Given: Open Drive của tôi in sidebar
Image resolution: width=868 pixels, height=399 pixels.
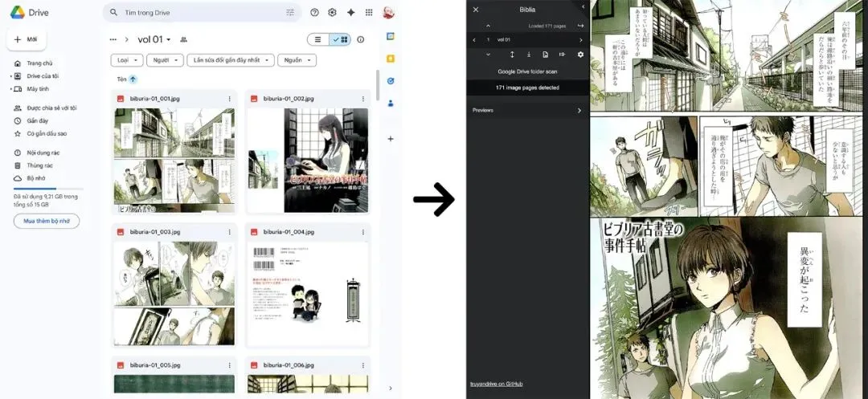Looking at the screenshot, I should click(43, 75).
